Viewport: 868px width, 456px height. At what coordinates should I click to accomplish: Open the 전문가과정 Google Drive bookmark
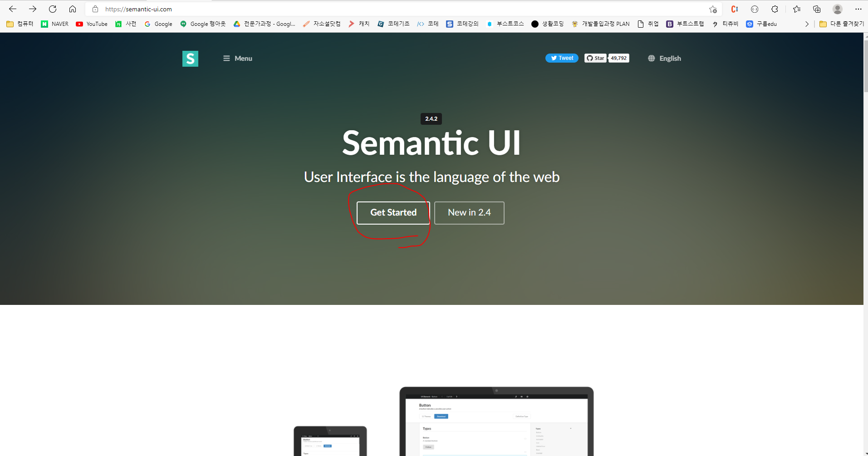[x=264, y=24]
